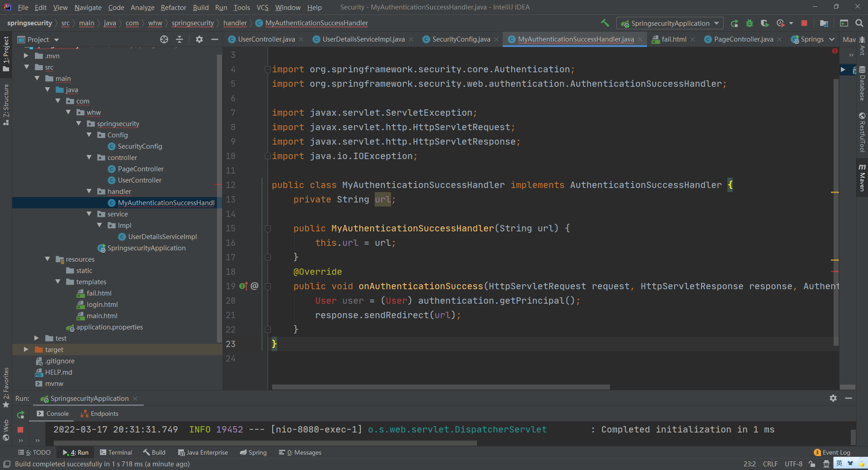868x470 pixels.
Task: Collapse the templates folder
Action: (58, 282)
